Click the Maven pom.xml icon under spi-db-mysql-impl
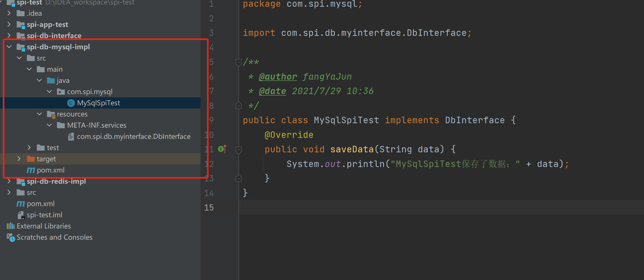The height and width of the screenshot is (280, 644). pos(31,170)
